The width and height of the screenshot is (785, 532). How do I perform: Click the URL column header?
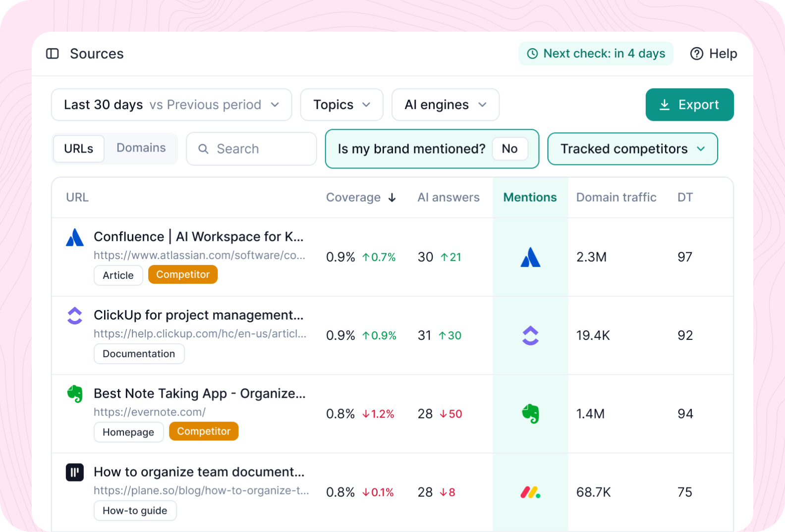coord(77,198)
